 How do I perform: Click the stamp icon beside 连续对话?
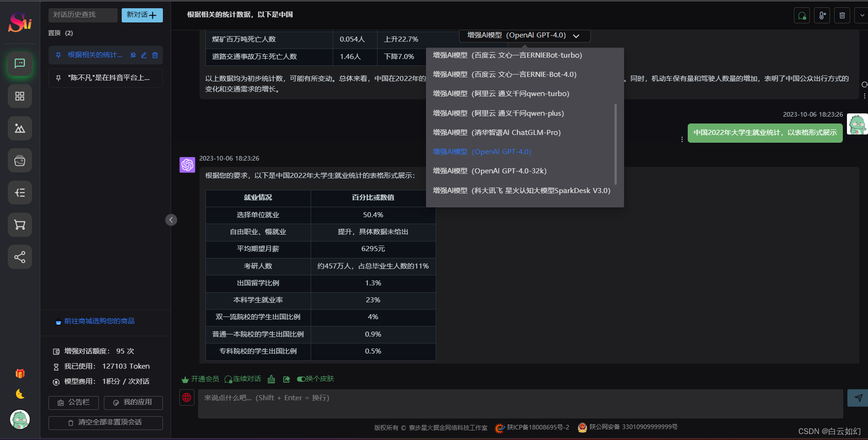(x=271, y=379)
